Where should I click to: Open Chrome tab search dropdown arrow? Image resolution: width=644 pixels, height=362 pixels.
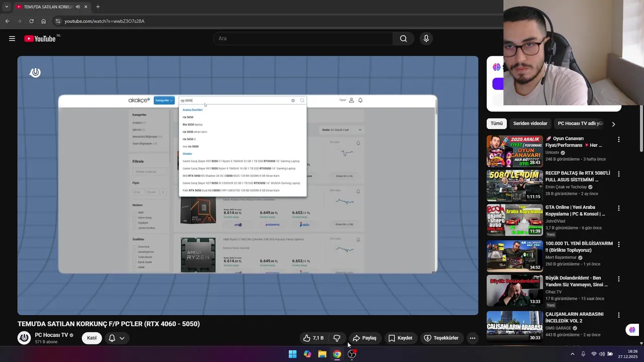coord(7,7)
